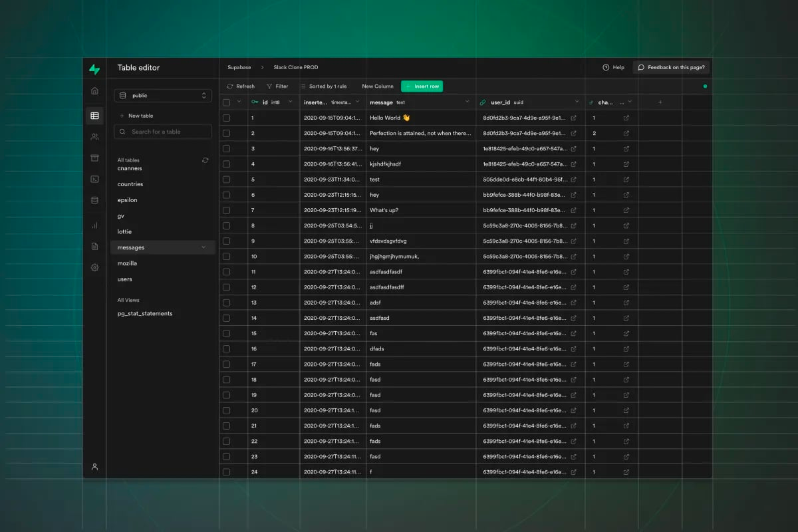Open dropdown next to select-all checkbox
The image size is (798, 532).
pyautogui.click(x=239, y=102)
